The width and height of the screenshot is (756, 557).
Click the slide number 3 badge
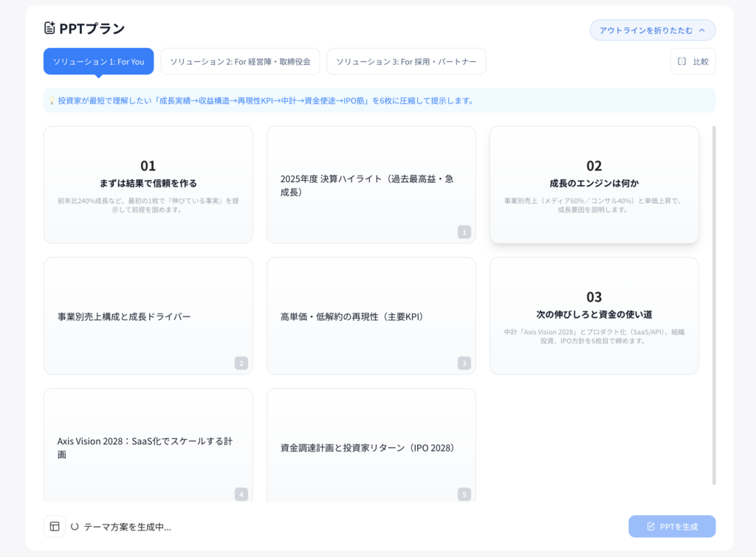[x=464, y=363]
